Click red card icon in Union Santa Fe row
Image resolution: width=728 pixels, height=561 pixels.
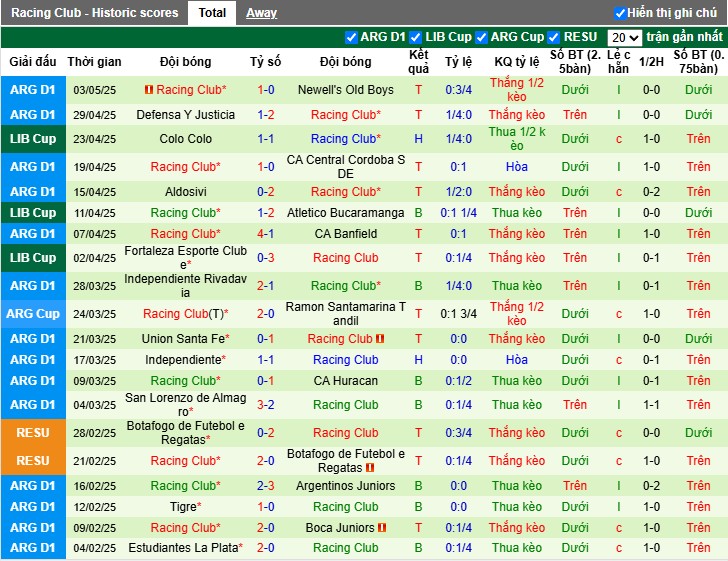(x=380, y=339)
